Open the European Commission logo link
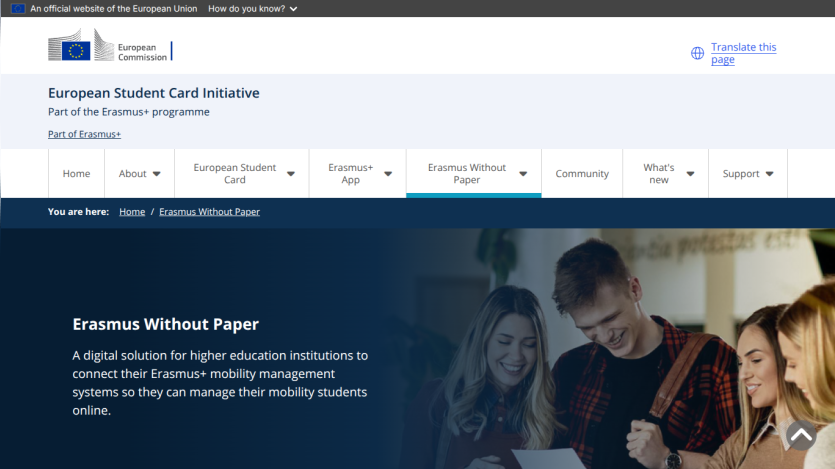Image resolution: width=835 pixels, height=469 pixels. coord(110,45)
